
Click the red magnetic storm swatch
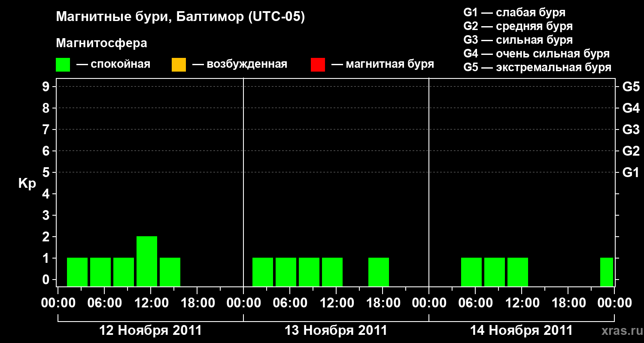point(318,65)
